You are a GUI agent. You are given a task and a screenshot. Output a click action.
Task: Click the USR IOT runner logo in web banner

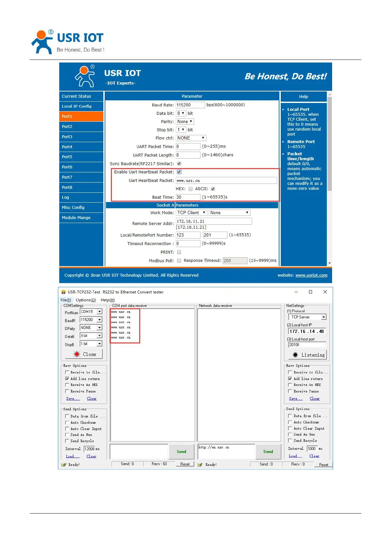(x=85, y=76)
